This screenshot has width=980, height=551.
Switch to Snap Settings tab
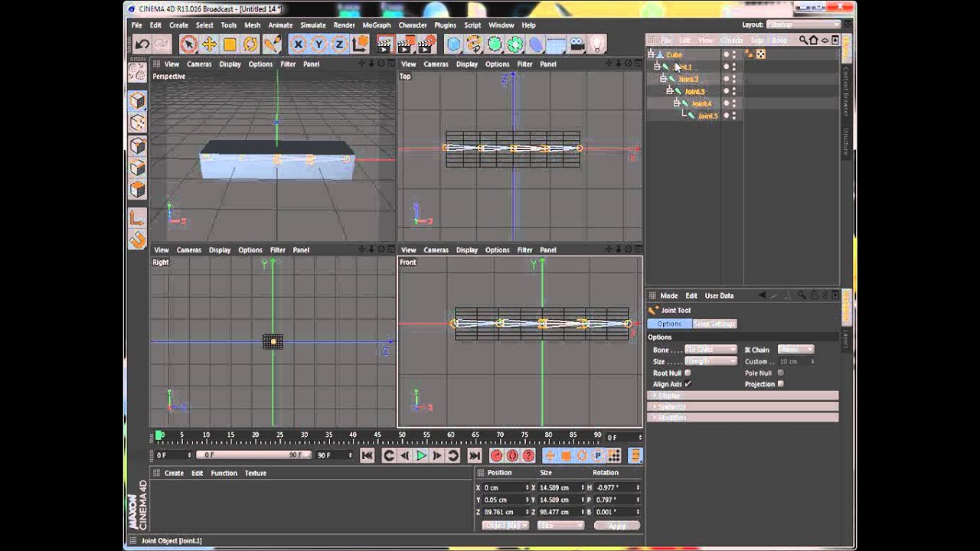(x=714, y=324)
